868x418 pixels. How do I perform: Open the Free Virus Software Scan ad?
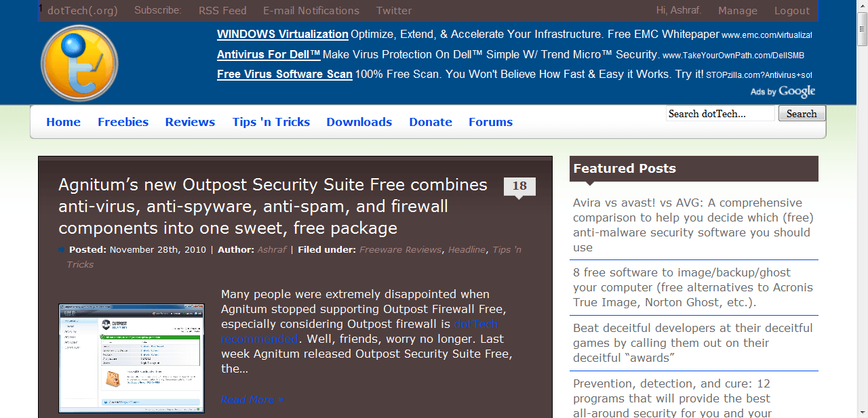point(285,74)
